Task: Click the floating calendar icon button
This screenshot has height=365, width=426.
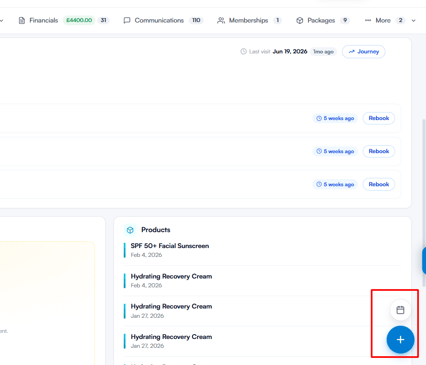Action: (400, 310)
